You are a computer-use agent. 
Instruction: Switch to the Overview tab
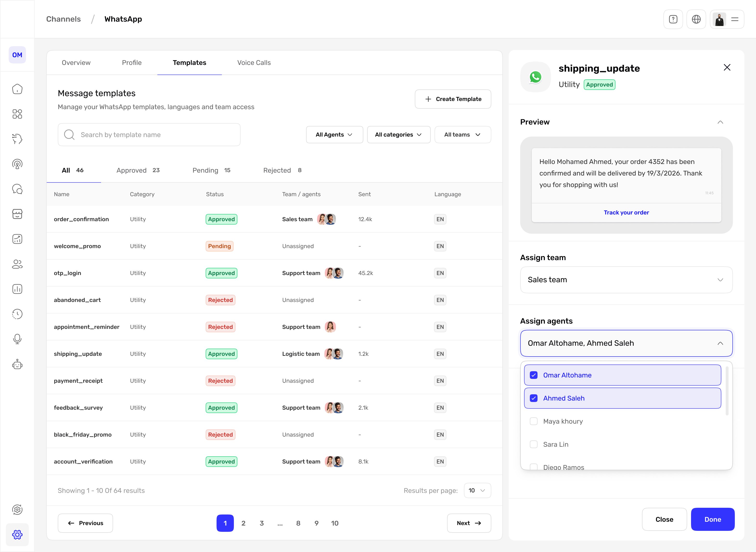[x=76, y=63]
